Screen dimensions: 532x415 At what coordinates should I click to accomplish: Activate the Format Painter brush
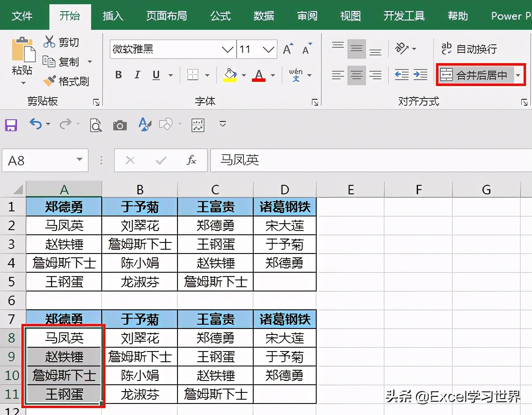(49, 81)
